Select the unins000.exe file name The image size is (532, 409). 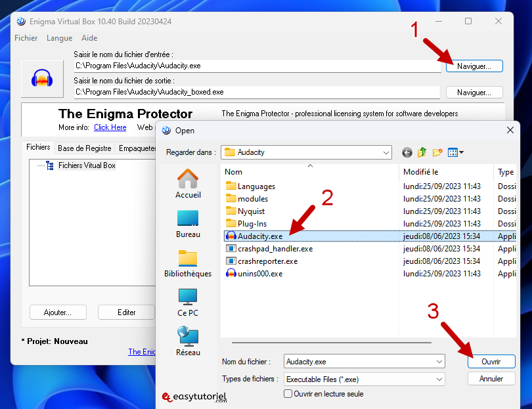pos(260,274)
